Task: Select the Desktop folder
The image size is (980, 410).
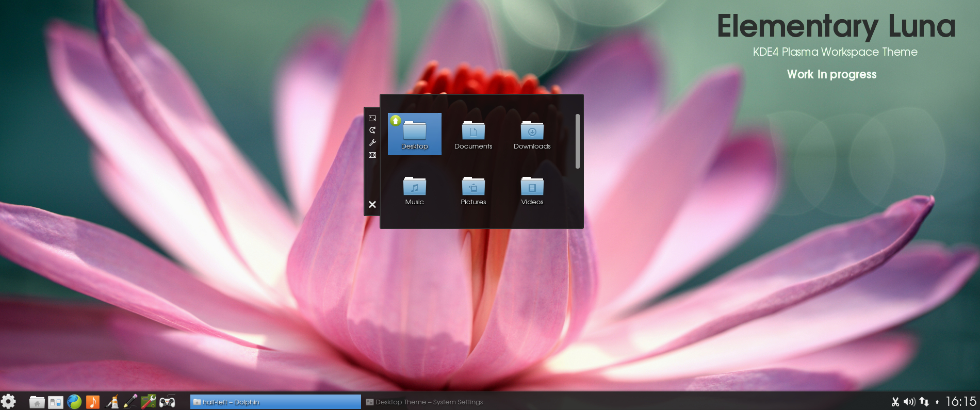Action: pos(415,134)
